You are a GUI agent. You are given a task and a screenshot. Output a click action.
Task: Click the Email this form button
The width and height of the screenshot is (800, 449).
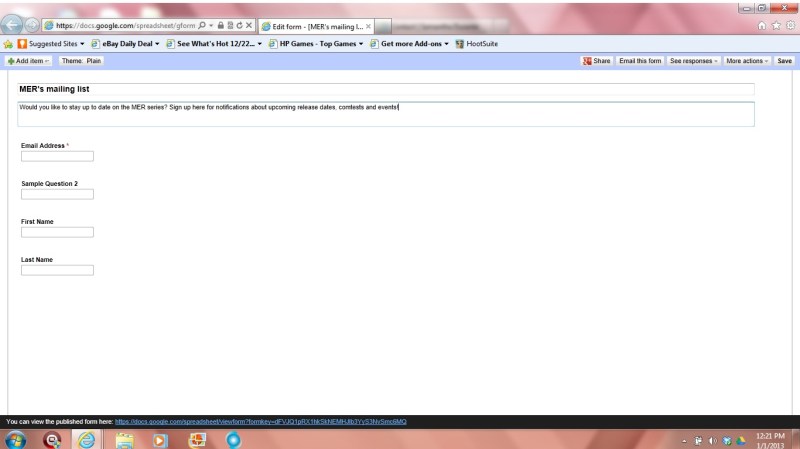640,61
